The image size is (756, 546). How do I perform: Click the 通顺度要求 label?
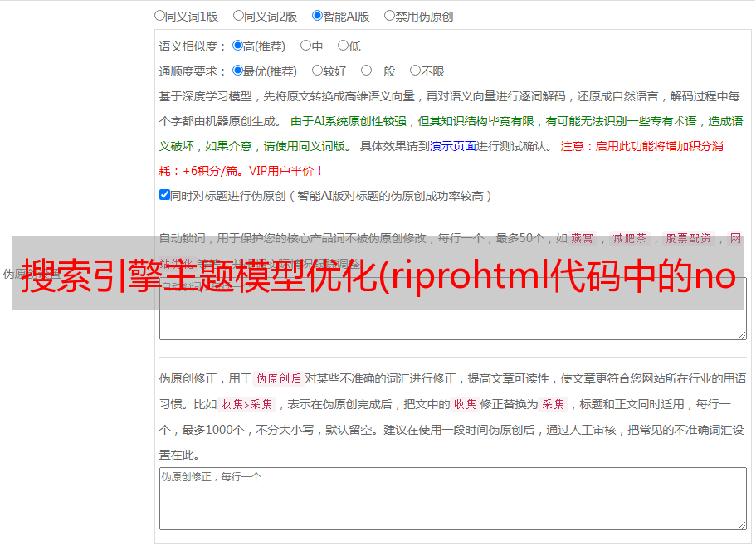click(193, 71)
